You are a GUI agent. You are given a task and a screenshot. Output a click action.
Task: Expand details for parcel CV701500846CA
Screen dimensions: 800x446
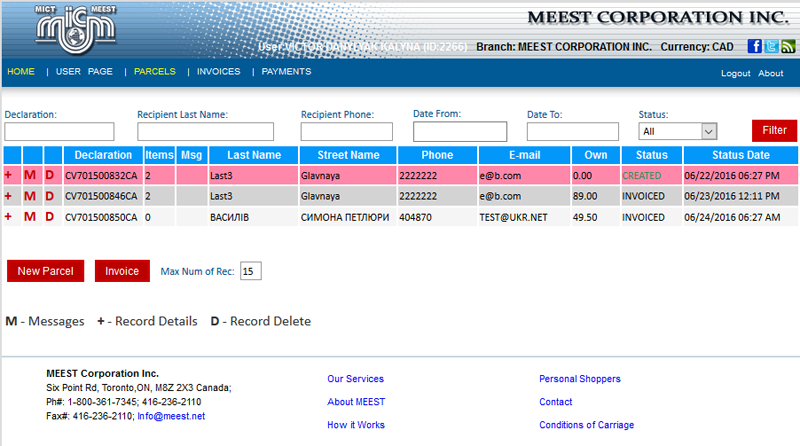coord(8,196)
